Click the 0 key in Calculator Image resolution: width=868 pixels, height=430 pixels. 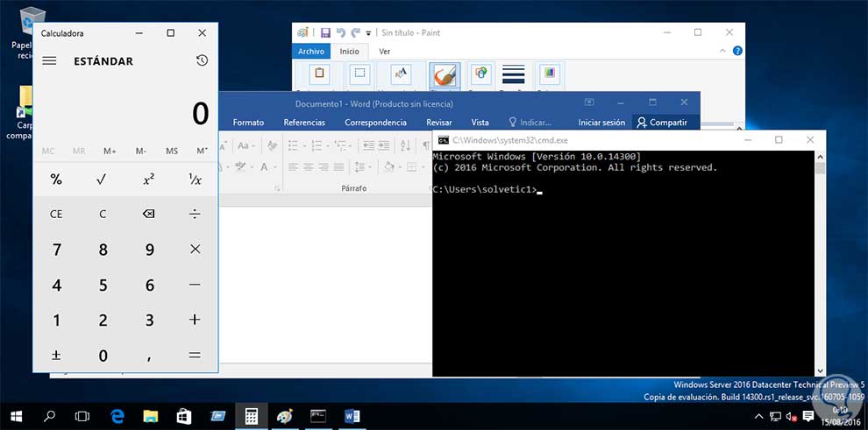tap(102, 356)
